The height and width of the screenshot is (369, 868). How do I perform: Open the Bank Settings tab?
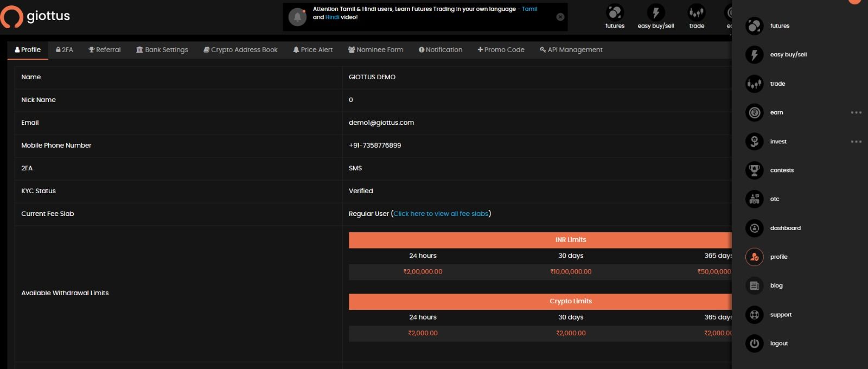(x=162, y=50)
